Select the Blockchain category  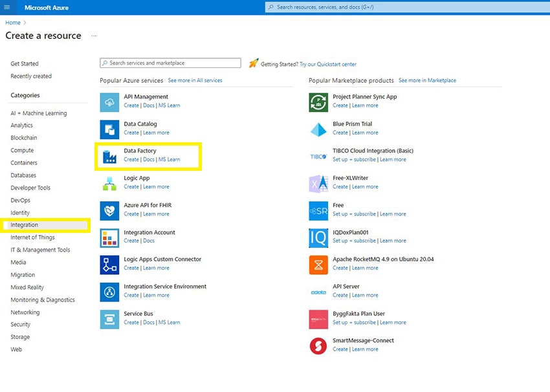(24, 138)
